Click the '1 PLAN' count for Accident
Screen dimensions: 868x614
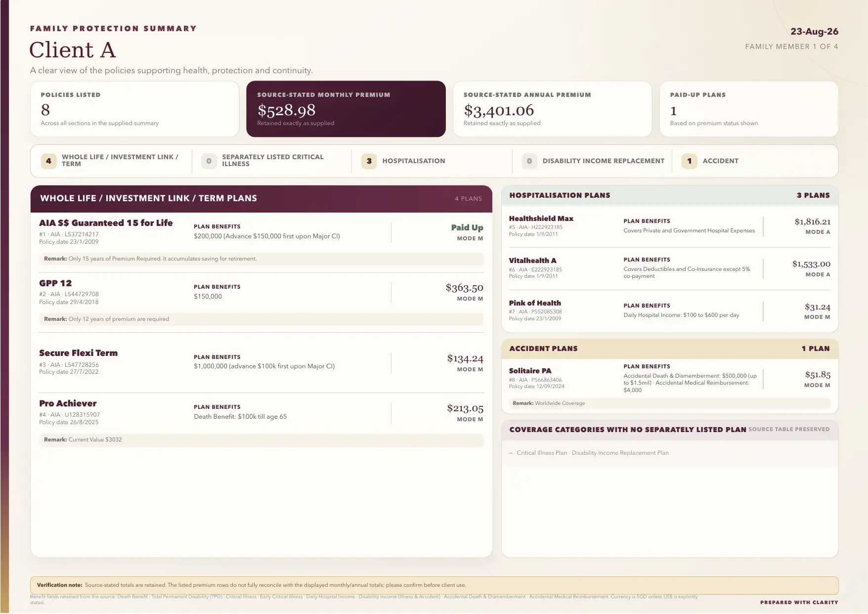(816, 349)
